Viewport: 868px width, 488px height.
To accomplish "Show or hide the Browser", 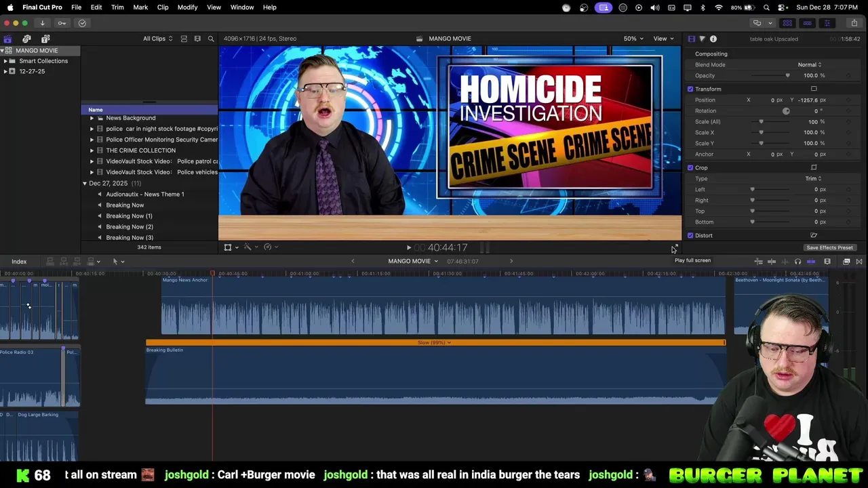I will coord(787,23).
